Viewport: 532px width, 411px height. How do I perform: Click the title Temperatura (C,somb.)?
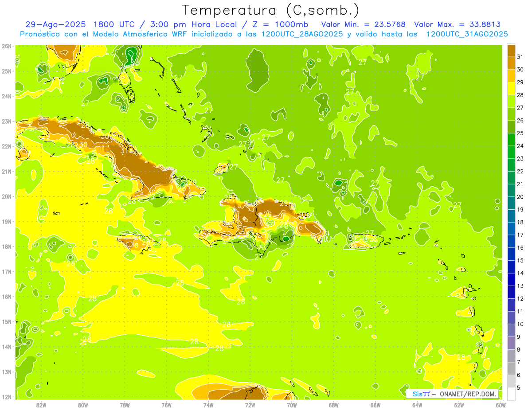click(x=271, y=10)
